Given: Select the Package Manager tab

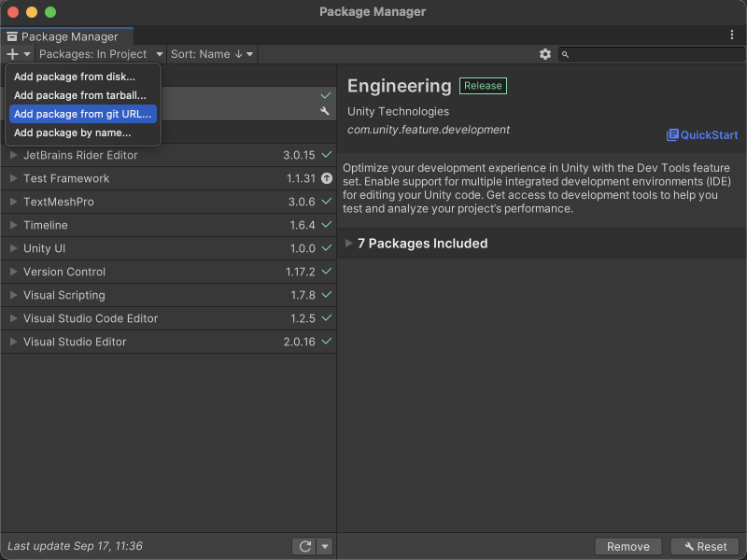Looking at the screenshot, I should click(x=66, y=36).
